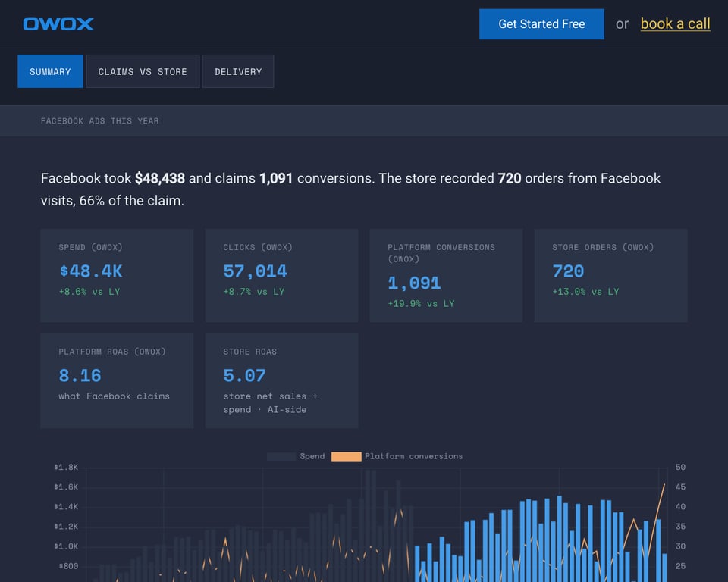Toggle the Platform conversions legend swatch

(347, 456)
